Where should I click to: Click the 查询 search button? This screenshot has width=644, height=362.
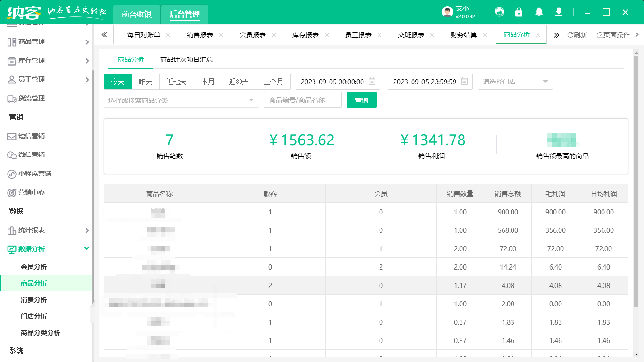[361, 100]
